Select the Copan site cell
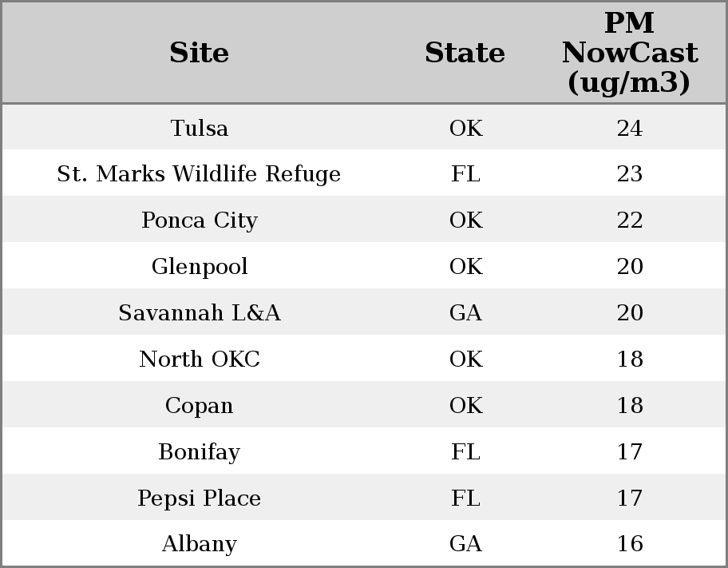This screenshot has width=728, height=568. click(x=200, y=406)
